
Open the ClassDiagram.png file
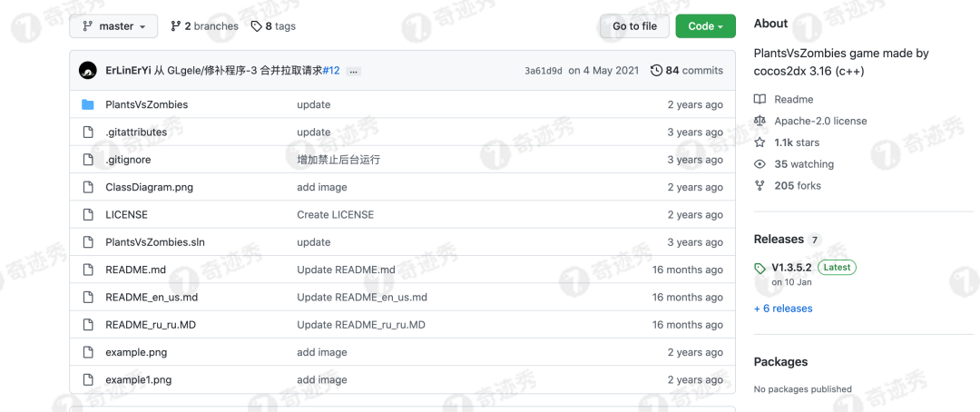coord(150,187)
